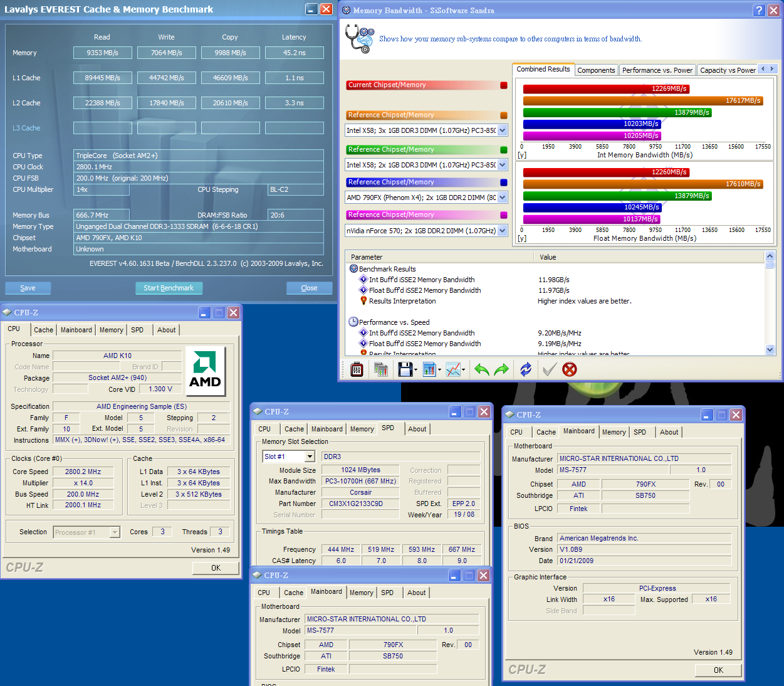
Task: Click the save floppy disk icon
Action: click(x=405, y=369)
